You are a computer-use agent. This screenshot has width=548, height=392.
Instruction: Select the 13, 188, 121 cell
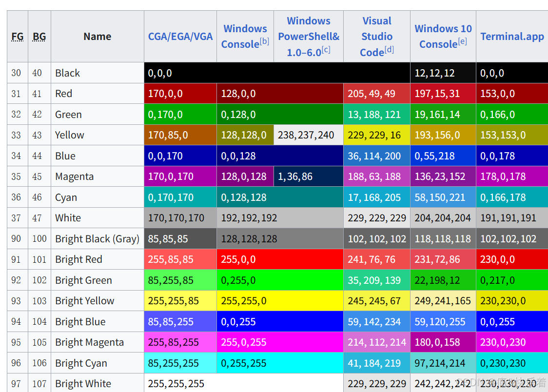377,114
